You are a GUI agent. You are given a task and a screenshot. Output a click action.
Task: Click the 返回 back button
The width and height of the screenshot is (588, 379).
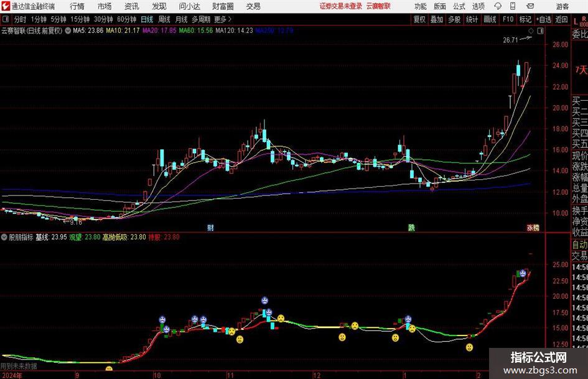(x=561, y=19)
